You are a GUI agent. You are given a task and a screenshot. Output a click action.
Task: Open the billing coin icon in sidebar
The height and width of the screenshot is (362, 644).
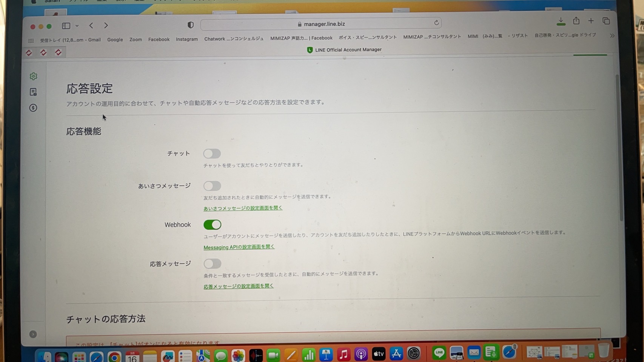coord(33,108)
